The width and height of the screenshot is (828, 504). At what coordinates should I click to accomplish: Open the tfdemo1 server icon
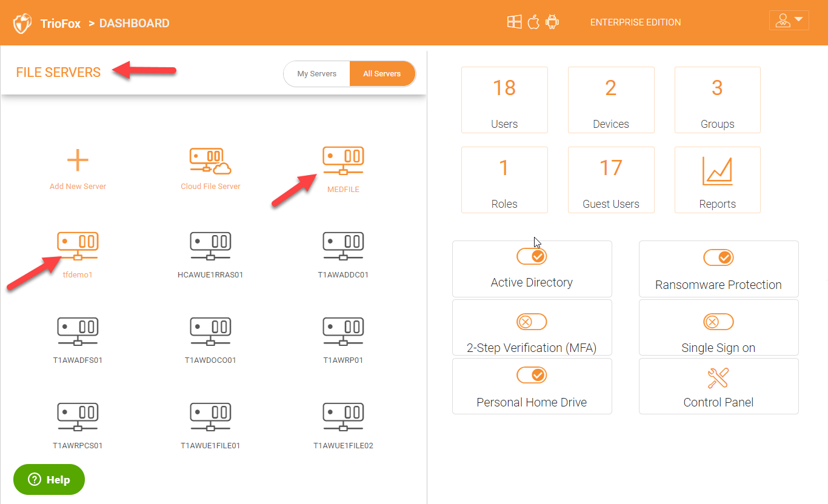pos(78,247)
